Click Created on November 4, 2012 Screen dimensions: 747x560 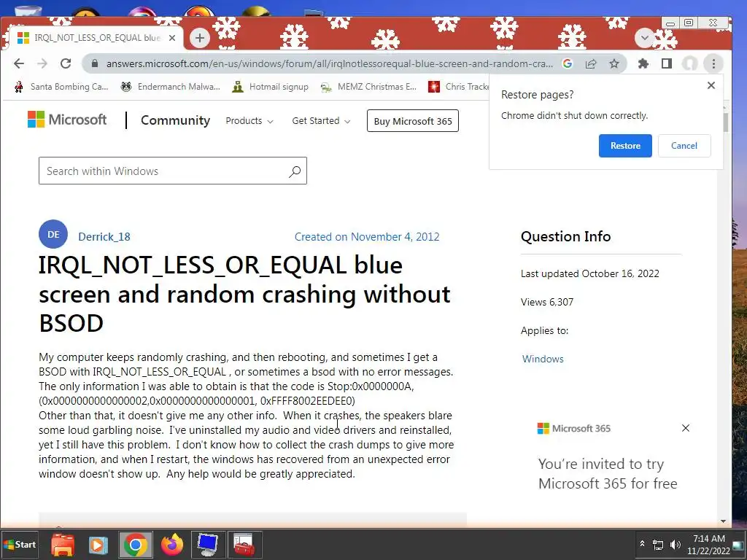click(367, 237)
